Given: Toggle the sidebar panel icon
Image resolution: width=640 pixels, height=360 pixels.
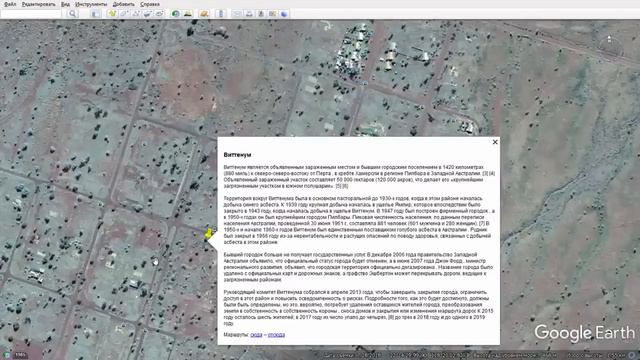Looking at the screenshot, I should (x=96, y=13).
